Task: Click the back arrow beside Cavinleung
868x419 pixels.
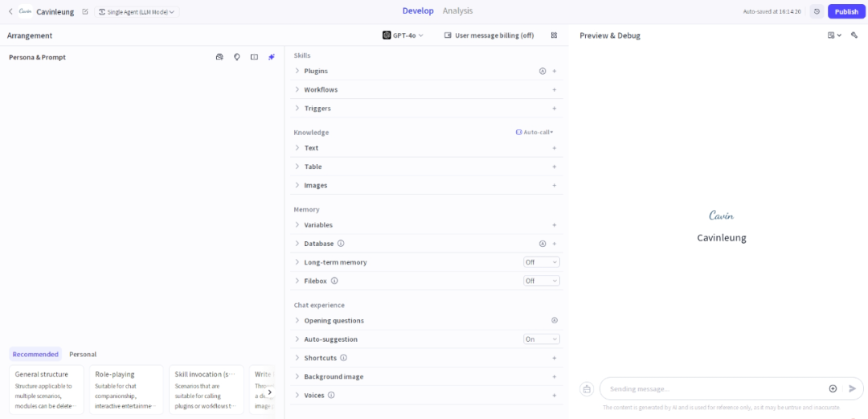Action: 10,12
